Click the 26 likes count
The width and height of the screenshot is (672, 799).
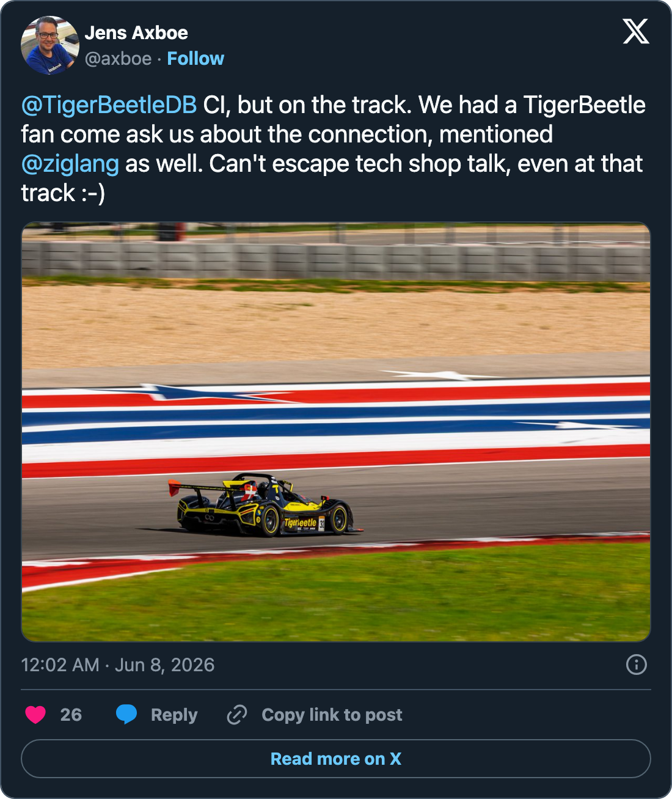coord(71,715)
